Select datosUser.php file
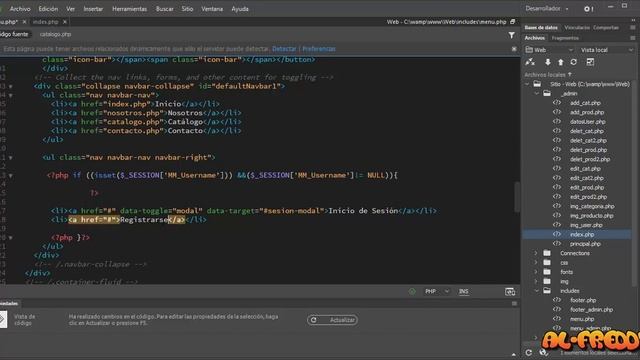 (588, 122)
